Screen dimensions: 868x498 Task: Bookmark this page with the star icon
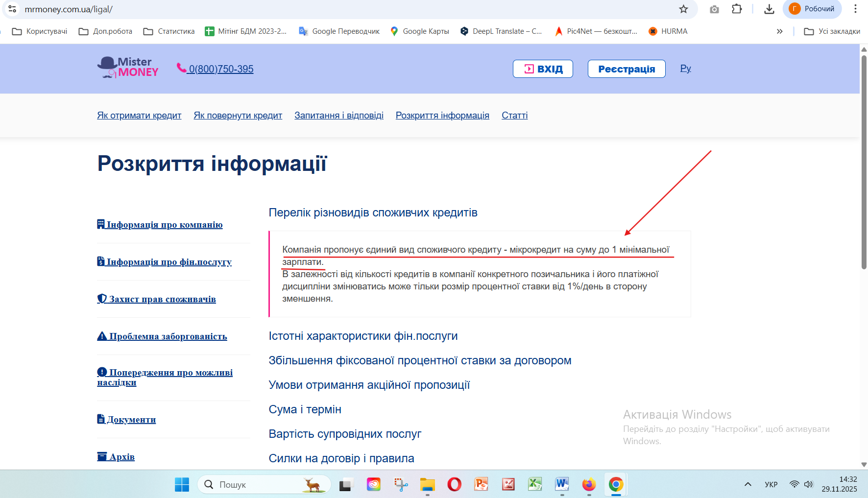684,9
